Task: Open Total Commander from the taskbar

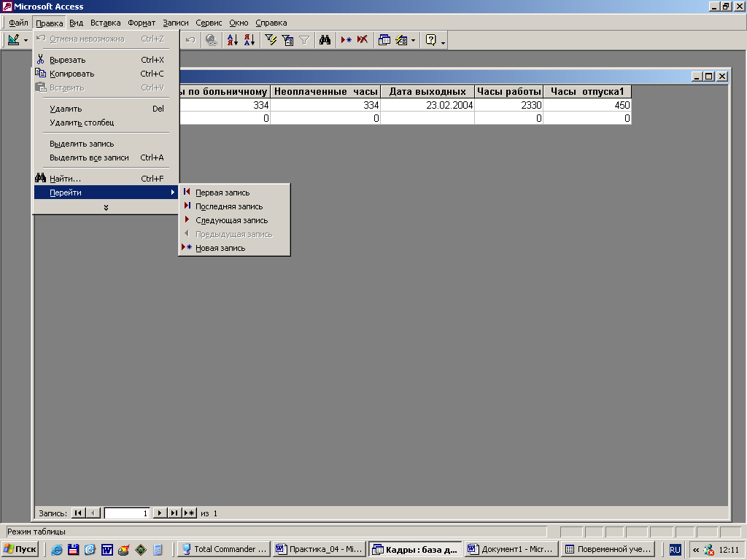Action: click(x=224, y=549)
